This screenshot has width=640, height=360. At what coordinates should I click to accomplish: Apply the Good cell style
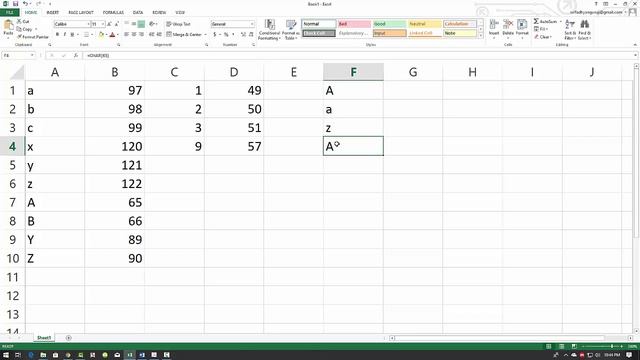pyautogui.click(x=389, y=24)
